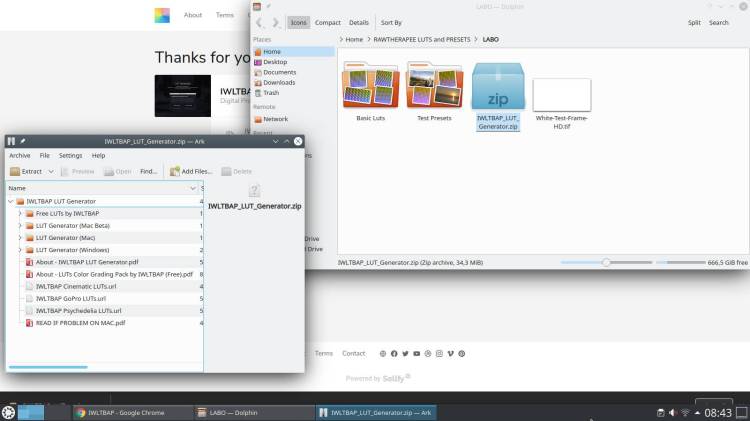Select the Basic Luts folder
Screen dimensions: 750x421
coord(371,85)
